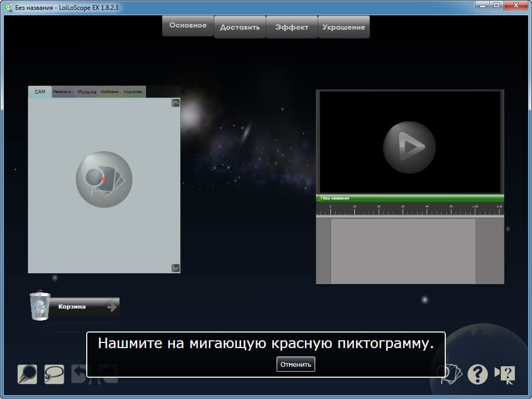
Task: Open the Основное top menu tab
Action: click(x=188, y=25)
